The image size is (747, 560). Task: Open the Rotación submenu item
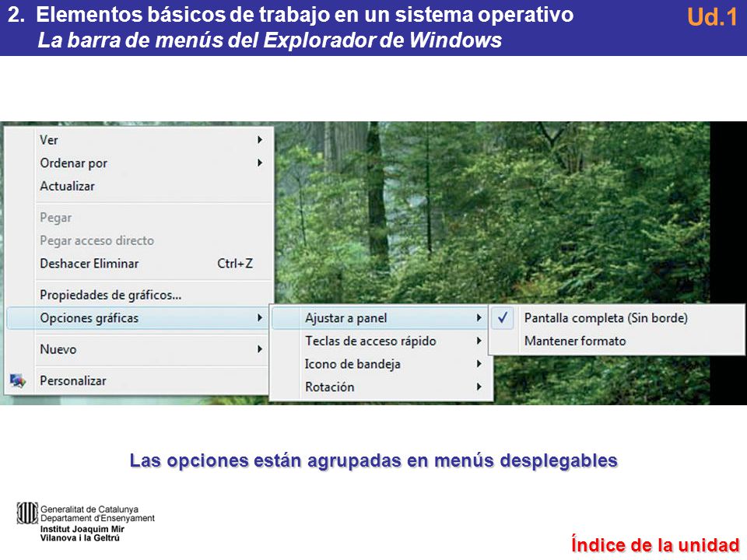click(381, 387)
